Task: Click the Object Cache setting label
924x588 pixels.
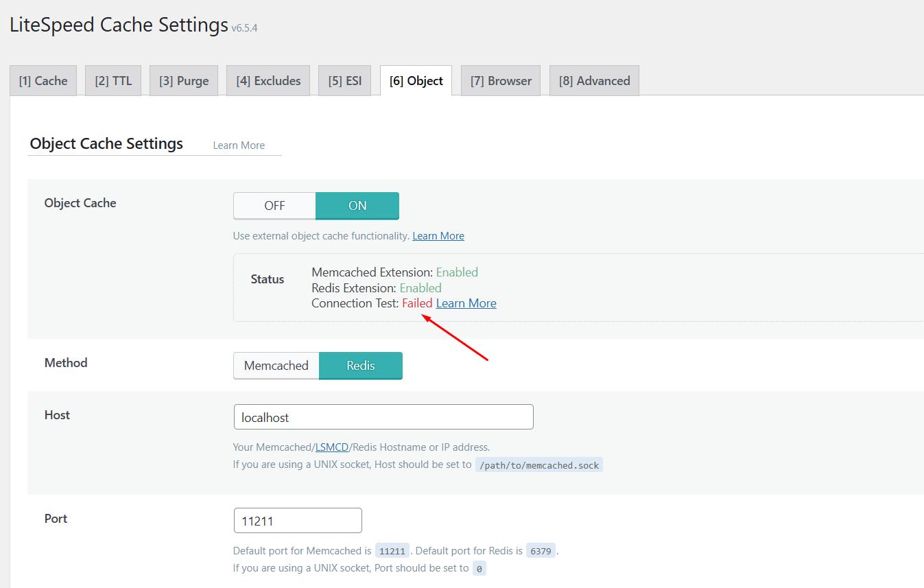Action: (80, 203)
